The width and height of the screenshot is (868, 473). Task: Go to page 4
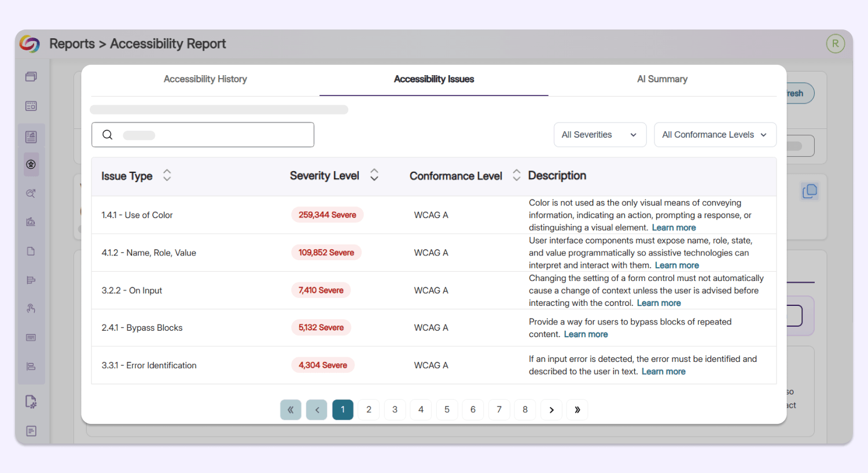click(421, 409)
